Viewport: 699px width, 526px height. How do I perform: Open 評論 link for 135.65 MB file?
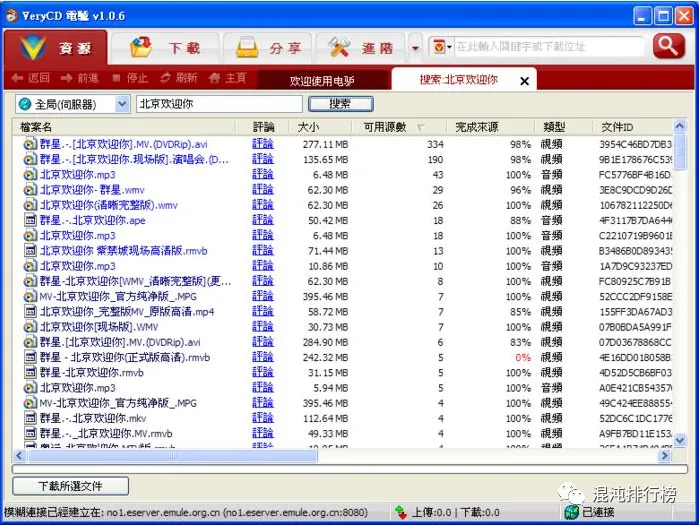point(263,159)
